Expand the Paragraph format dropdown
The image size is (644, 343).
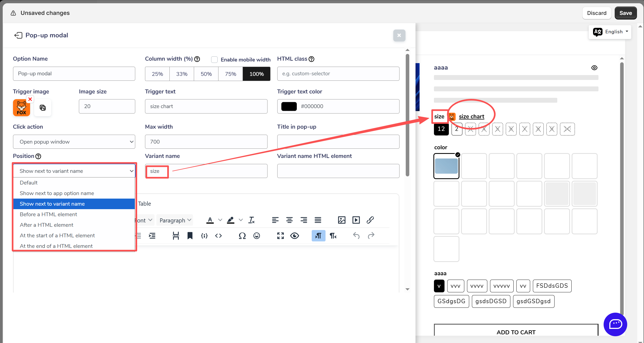click(x=175, y=220)
